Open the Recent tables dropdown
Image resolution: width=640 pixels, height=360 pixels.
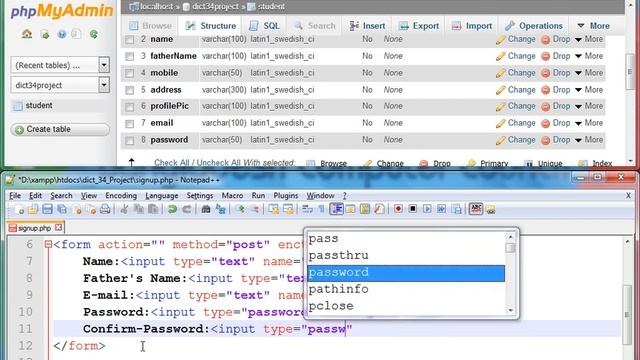(104, 64)
